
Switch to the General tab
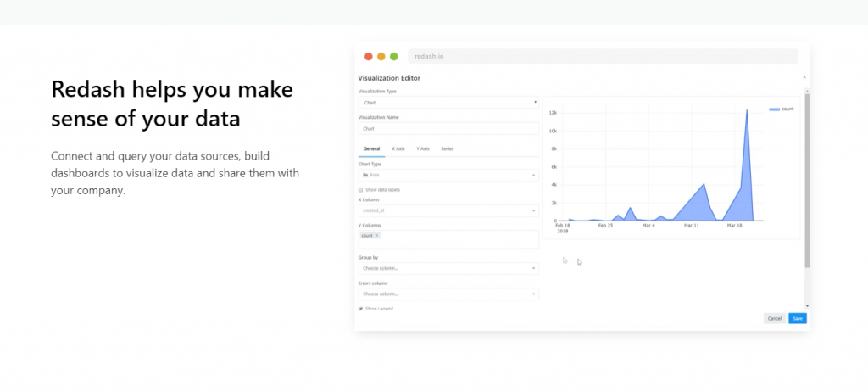(x=371, y=149)
